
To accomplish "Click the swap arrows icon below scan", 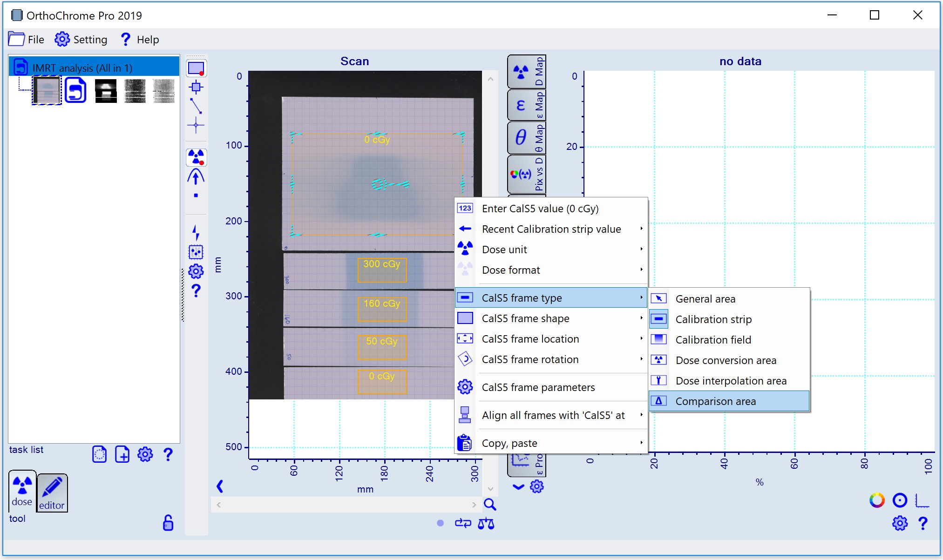I will click(463, 523).
